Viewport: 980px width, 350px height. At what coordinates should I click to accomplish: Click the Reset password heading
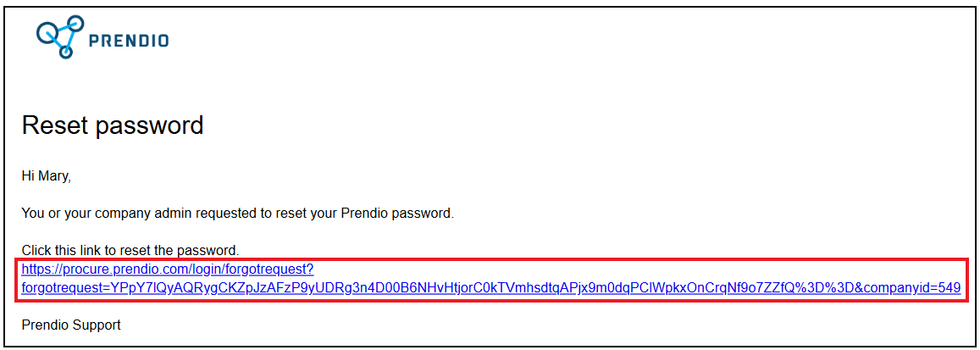click(x=113, y=125)
